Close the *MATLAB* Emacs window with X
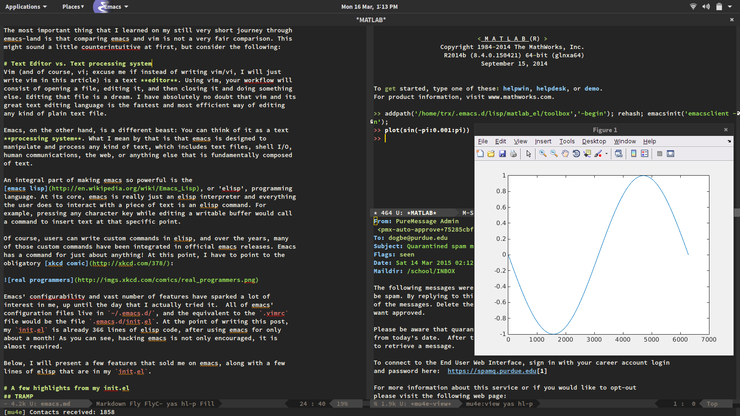This screenshot has height=416, width=740. 732,20
